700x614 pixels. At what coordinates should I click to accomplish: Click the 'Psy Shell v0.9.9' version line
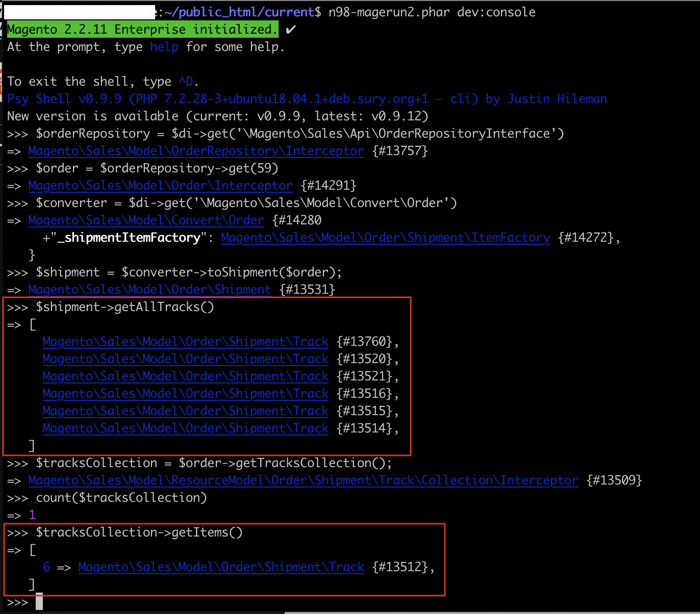click(307, 99)
